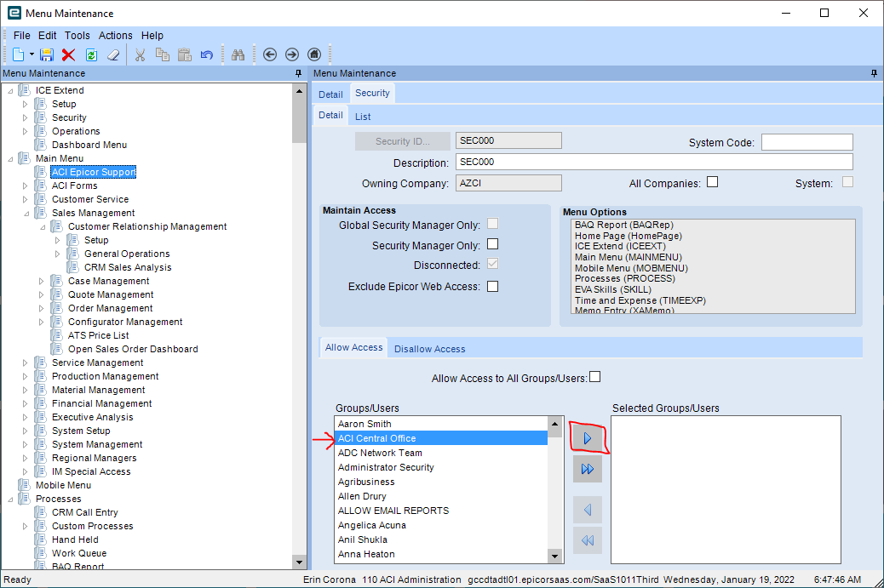Click the Copy toolbar icon
The width and height of the screenshot is (884, 588).
pyautogui.click(x=163, y=54)
